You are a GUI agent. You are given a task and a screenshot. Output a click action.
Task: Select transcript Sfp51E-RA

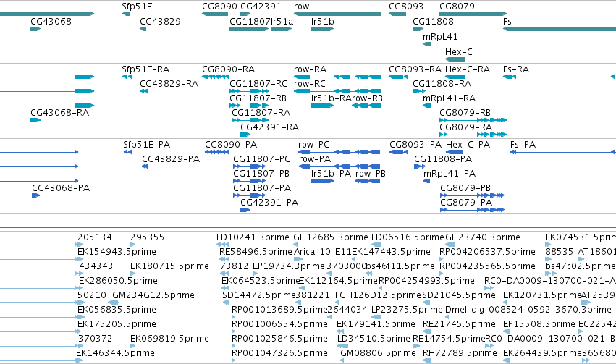tap(145, 69)
